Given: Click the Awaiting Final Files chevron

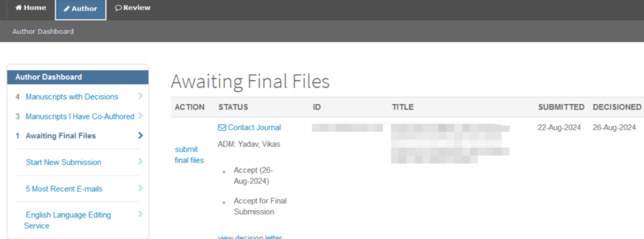Looking at the screenshot, I should point(141,136).
